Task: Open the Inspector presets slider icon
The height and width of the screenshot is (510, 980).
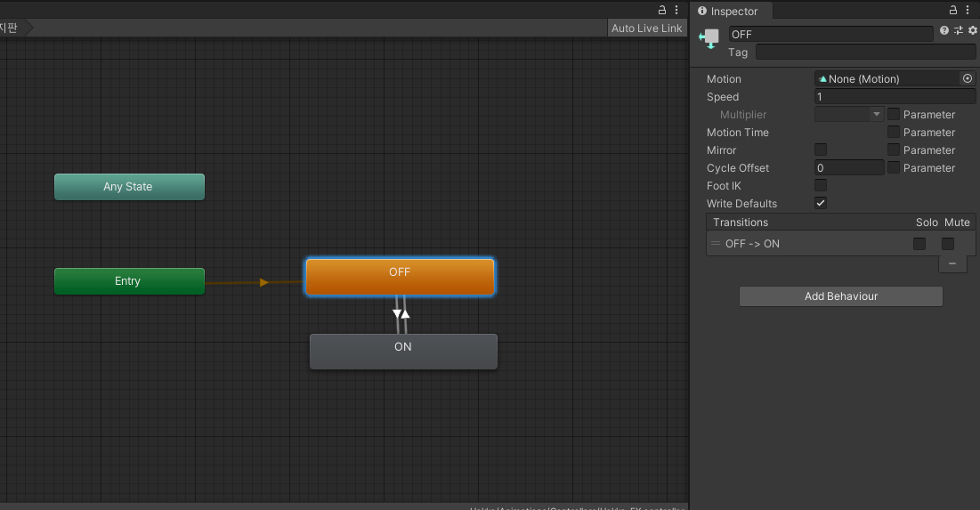Action: pyautogui.click(x=958, y=30)
